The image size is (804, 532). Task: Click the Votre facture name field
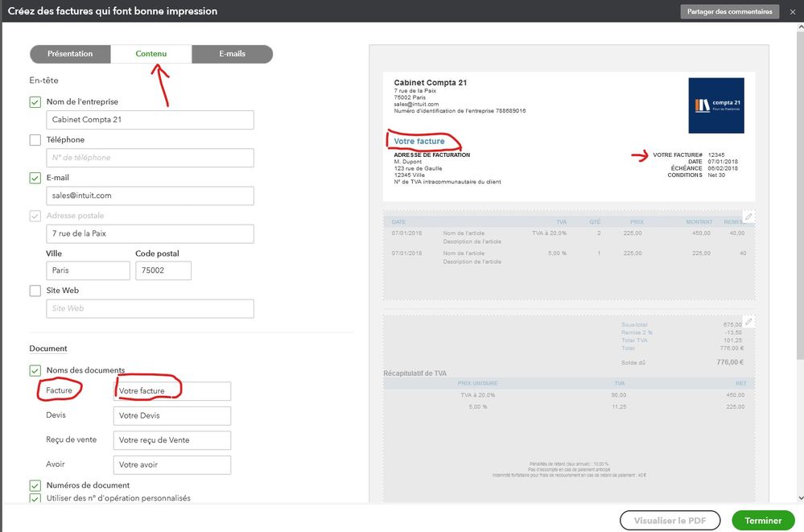(172, 391)
